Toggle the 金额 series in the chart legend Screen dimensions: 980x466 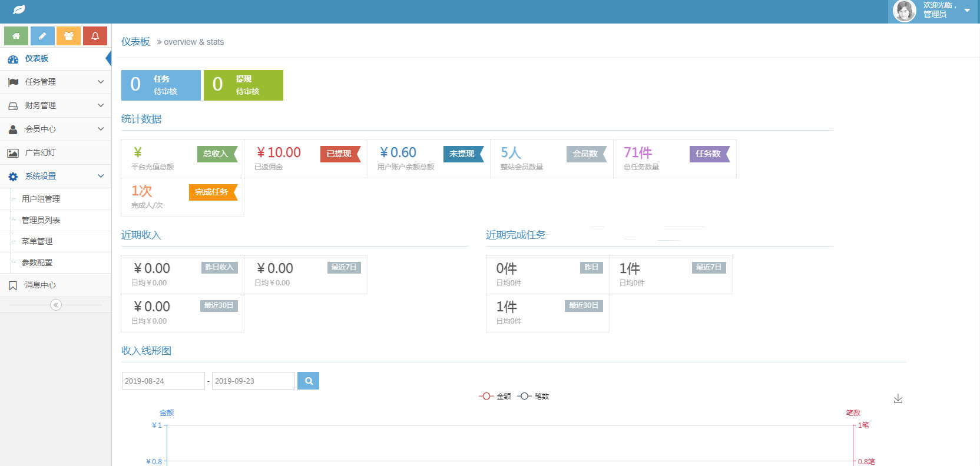coord(495,396)
